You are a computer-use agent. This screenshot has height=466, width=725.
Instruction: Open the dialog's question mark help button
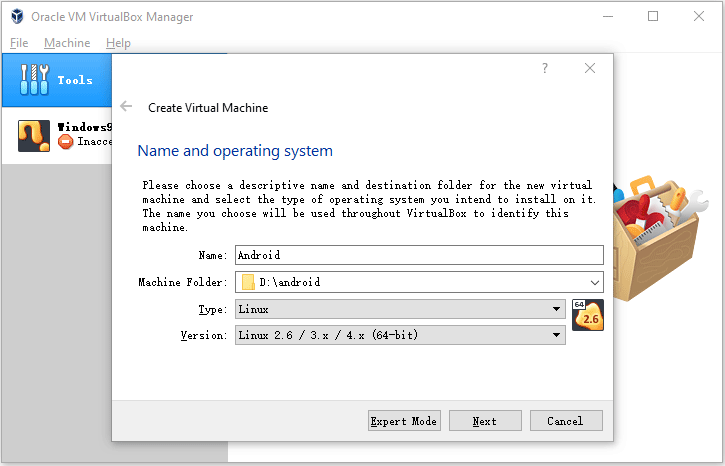tap(545, 68)
